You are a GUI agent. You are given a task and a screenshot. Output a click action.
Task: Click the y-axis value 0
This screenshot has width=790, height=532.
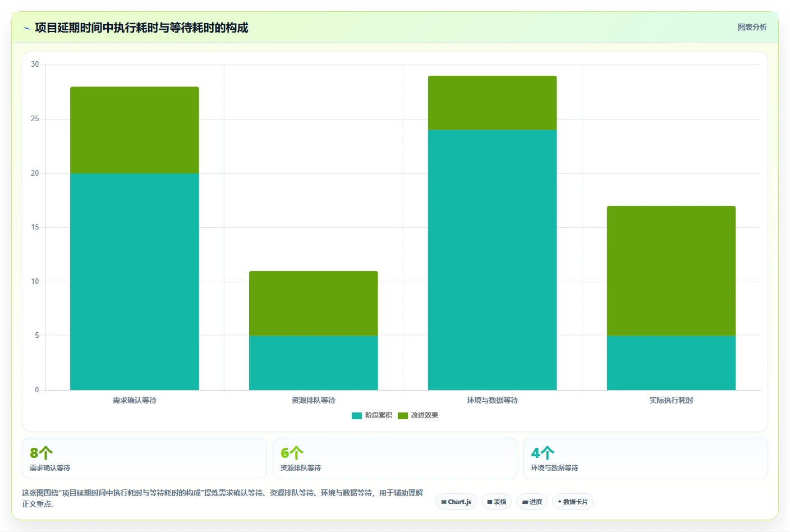point(37,390)
